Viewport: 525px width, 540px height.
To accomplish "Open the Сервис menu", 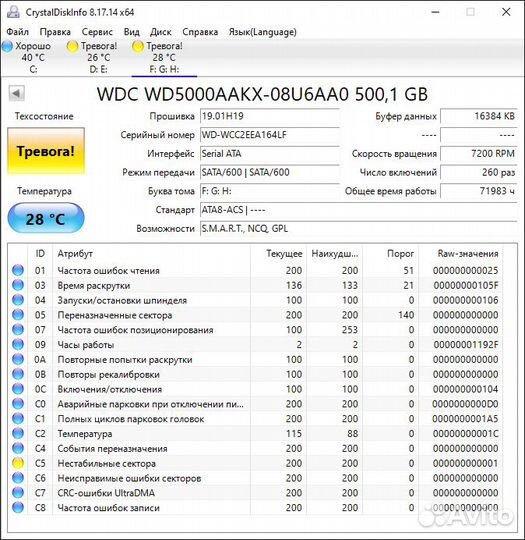I will [x=97, y=32].
